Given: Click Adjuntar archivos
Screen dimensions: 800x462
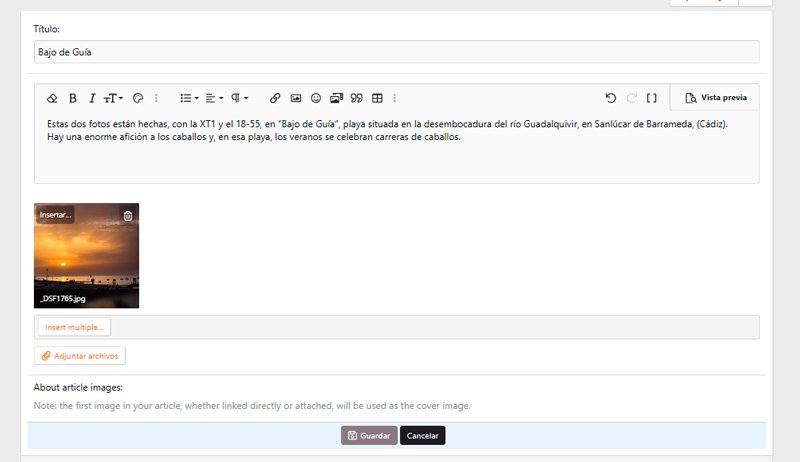Looking at the screenshot, I should tap(80, 355).
